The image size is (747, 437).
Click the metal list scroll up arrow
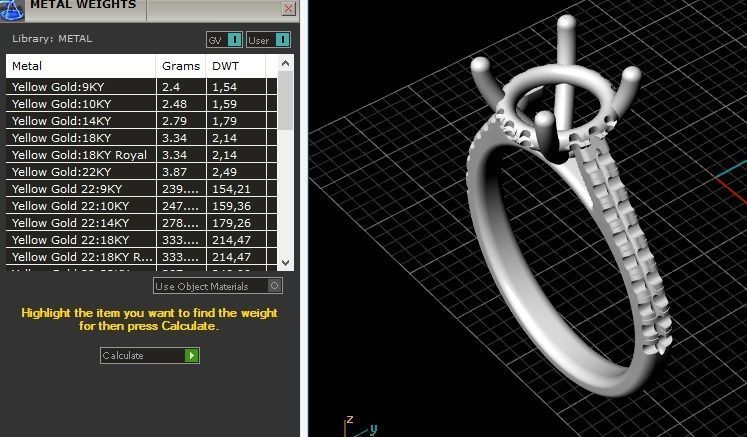[285, 63]
